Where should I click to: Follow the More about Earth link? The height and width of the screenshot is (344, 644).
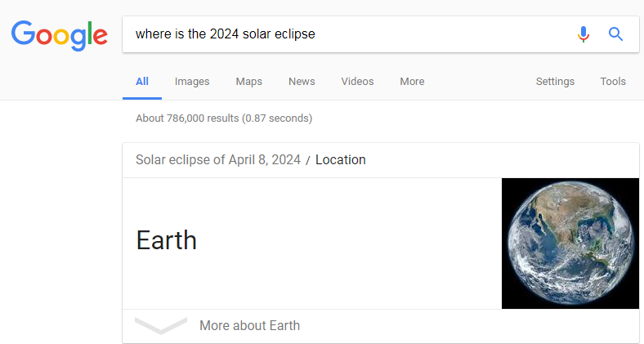[250, 325]
